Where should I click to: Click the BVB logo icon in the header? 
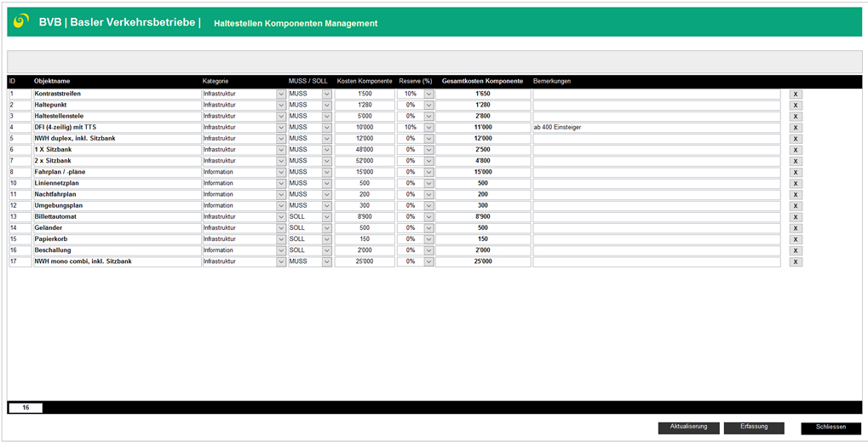tap(22, 21)
